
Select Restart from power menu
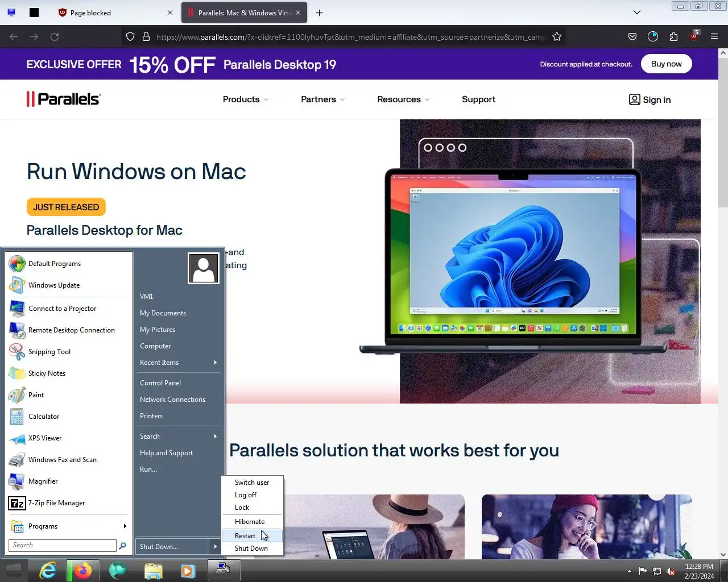click(252, 536)
